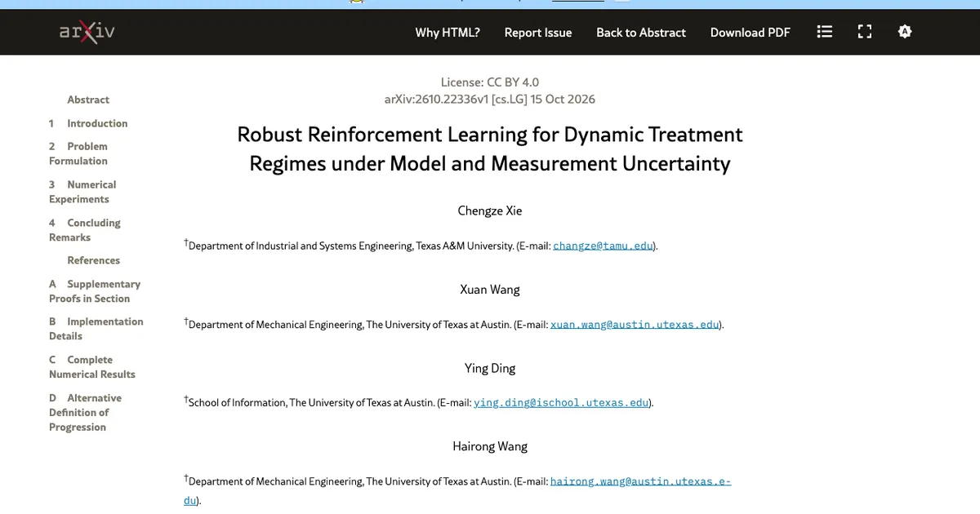The height and width of the screenshot is (514, 980).
Task: Click Download PDF in the header
Action: pyautogui.click(x=751, y=33)
